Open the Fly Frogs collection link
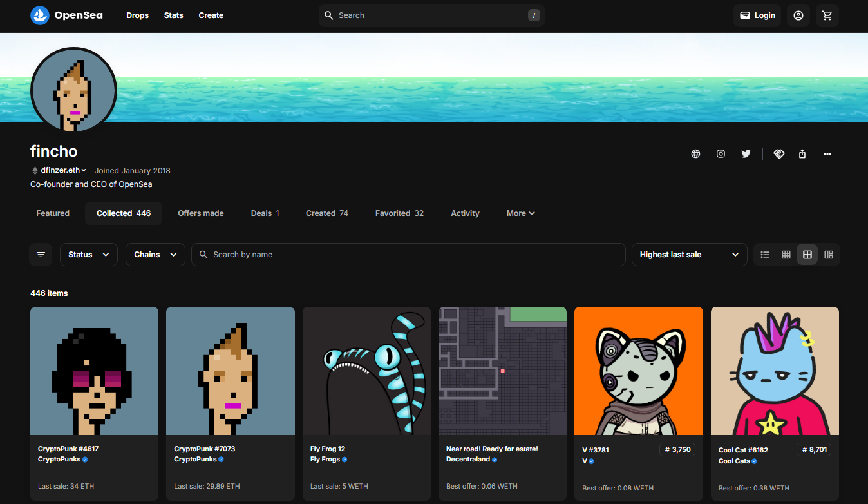 (x=325, y=460)
